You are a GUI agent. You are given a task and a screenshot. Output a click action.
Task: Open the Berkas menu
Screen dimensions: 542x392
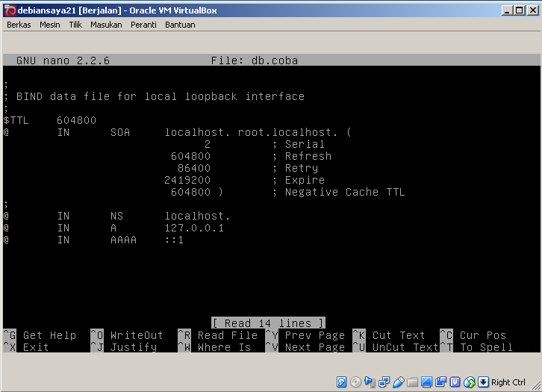point(19,25)
